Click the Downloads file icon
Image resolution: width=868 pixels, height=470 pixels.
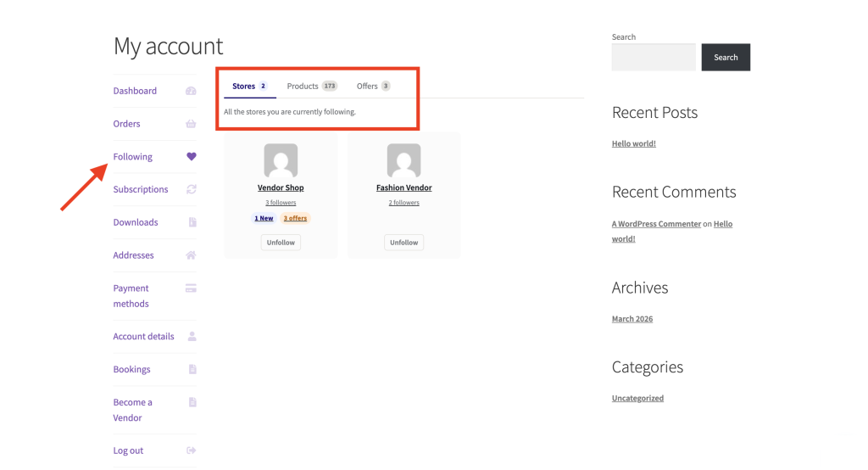192,222
